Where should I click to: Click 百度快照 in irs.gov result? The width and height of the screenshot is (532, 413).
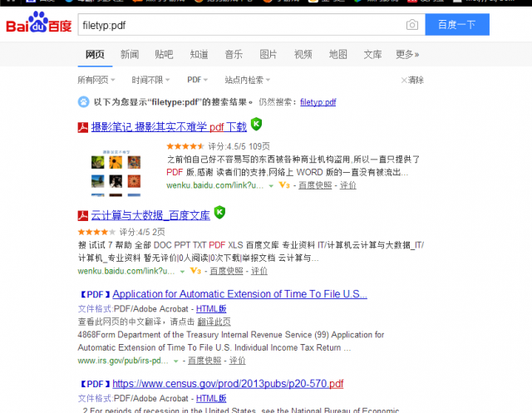[204, 361]
